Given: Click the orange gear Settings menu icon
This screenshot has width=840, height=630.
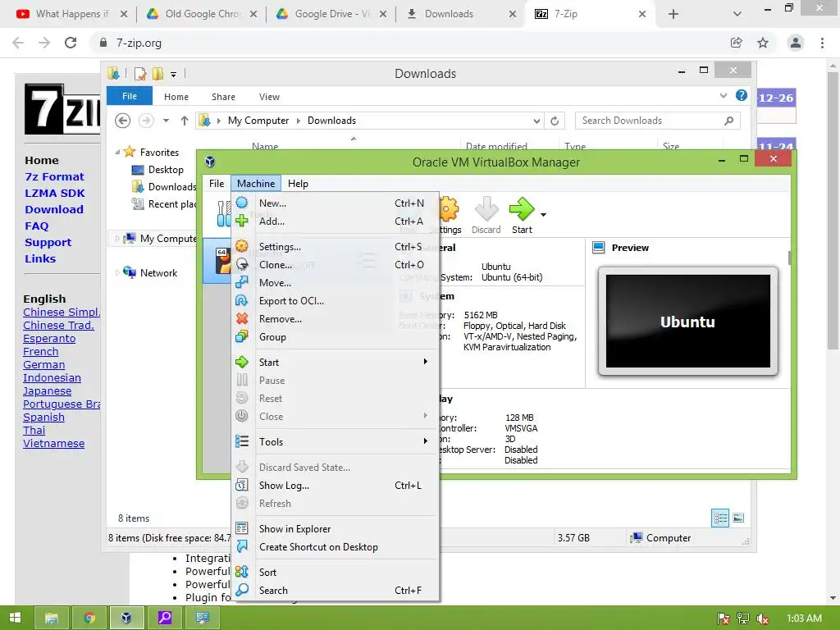Looking at the screenshot, I should 242,246.
